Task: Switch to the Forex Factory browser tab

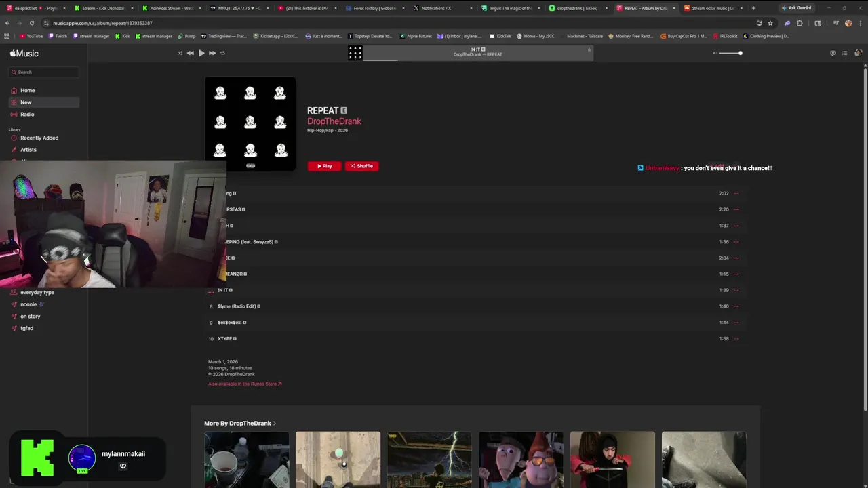Action: tap(374, 8)
